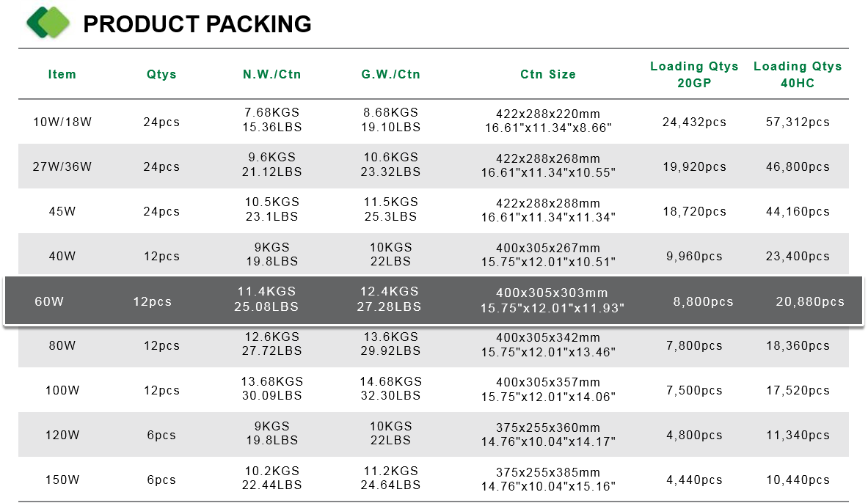Select the Qtys column header
This screenshot has height=503, width=868.
click(161, 74)
